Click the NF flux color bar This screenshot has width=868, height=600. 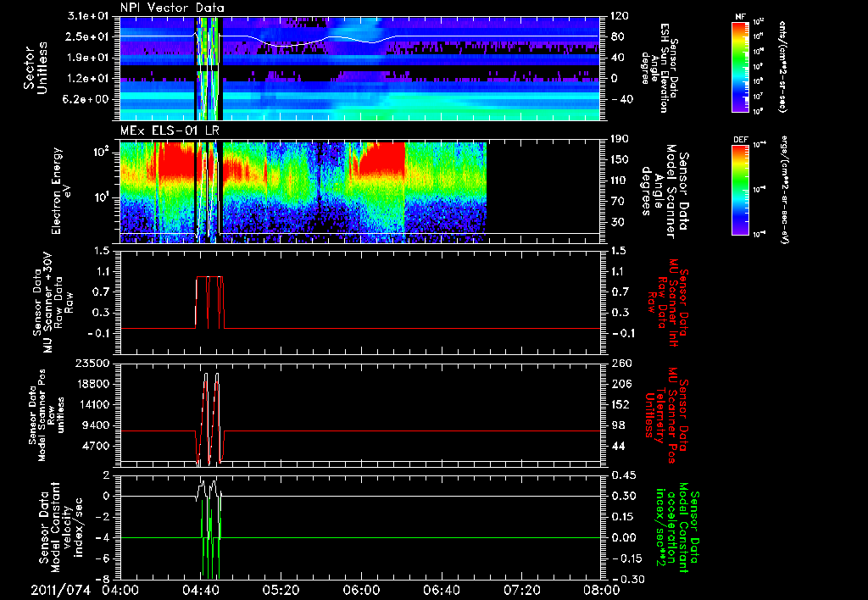(x=740, y=66)
